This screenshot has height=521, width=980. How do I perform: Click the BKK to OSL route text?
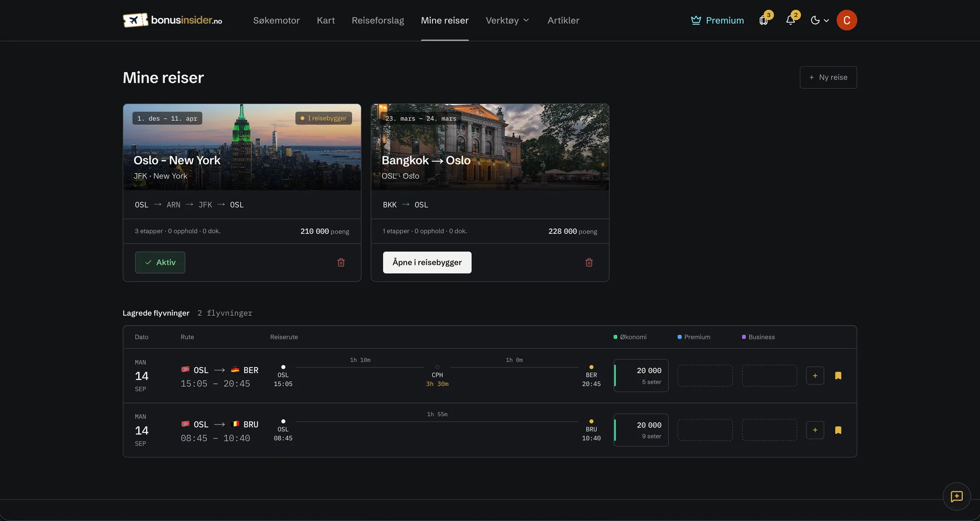click(405, 205)
